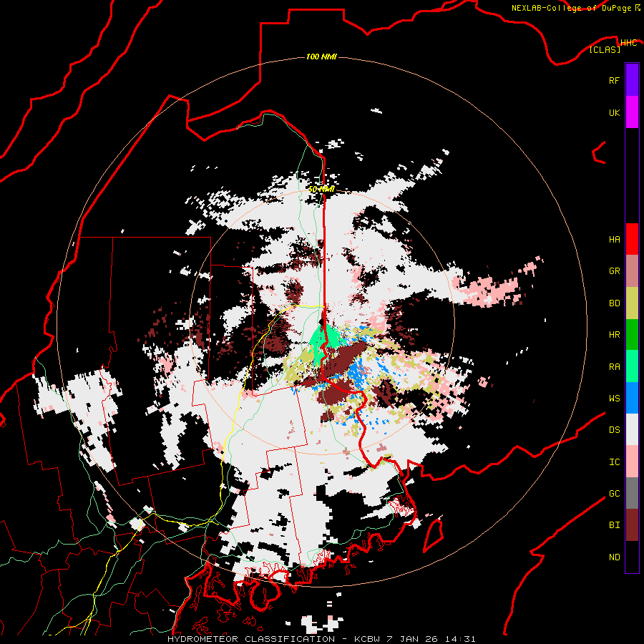The width and height of the screenshot is (644, 644).
Task: Click the 'DS' legend label
Action: 614,430
